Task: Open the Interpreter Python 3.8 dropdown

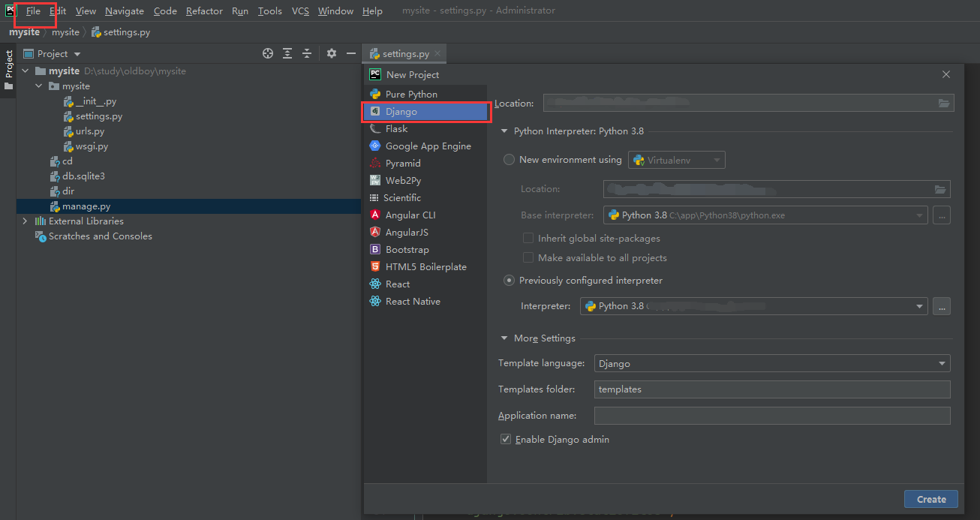Action: tap(754, 306)
